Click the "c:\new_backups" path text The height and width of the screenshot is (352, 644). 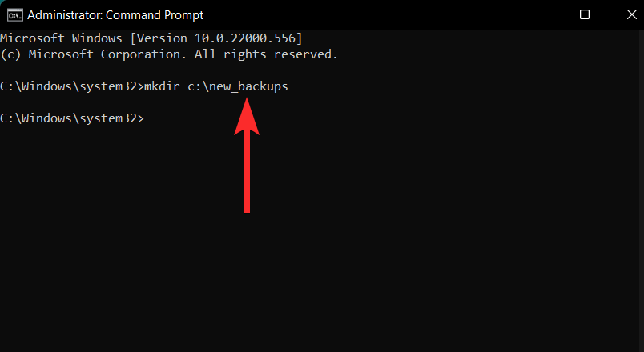(237, 86)
